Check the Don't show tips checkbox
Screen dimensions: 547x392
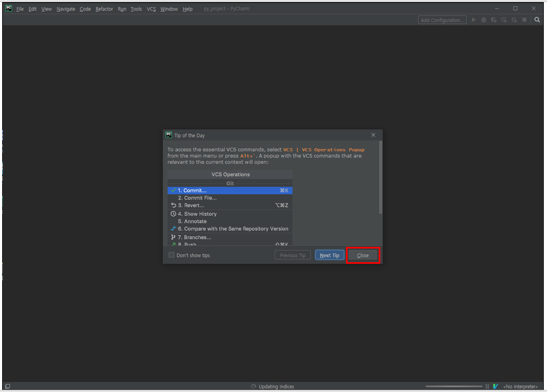pos(171,255)
